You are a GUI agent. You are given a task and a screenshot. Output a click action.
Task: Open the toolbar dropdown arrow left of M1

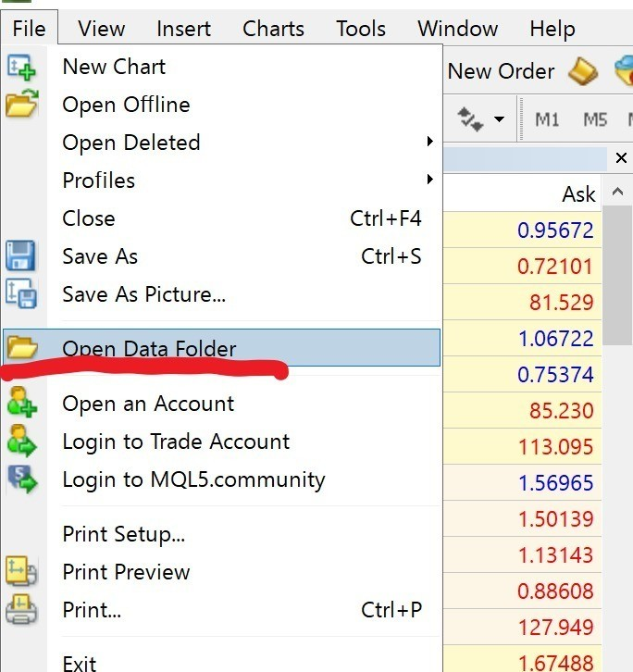500,120
